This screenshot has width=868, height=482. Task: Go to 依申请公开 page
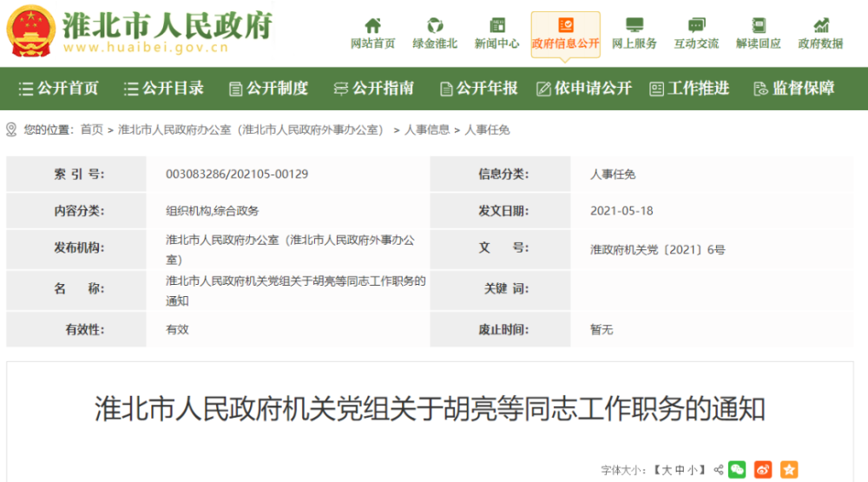[x=584, y=88]
